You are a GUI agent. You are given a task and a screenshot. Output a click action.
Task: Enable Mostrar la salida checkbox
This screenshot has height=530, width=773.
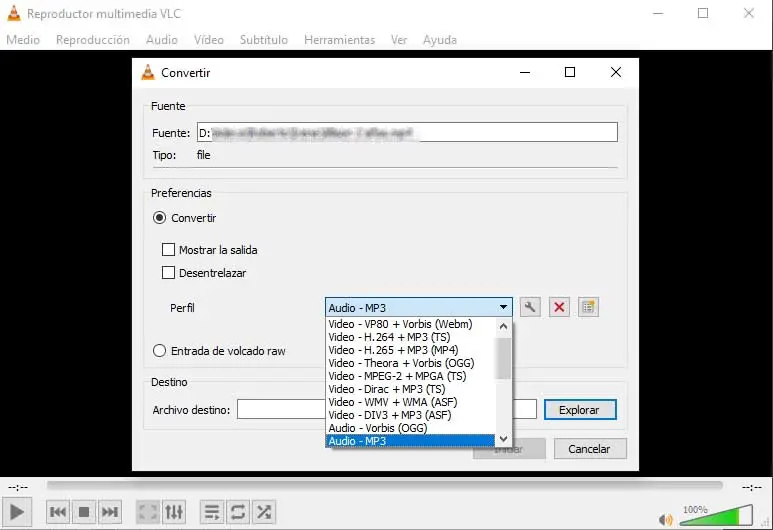(x=169, y=249)
